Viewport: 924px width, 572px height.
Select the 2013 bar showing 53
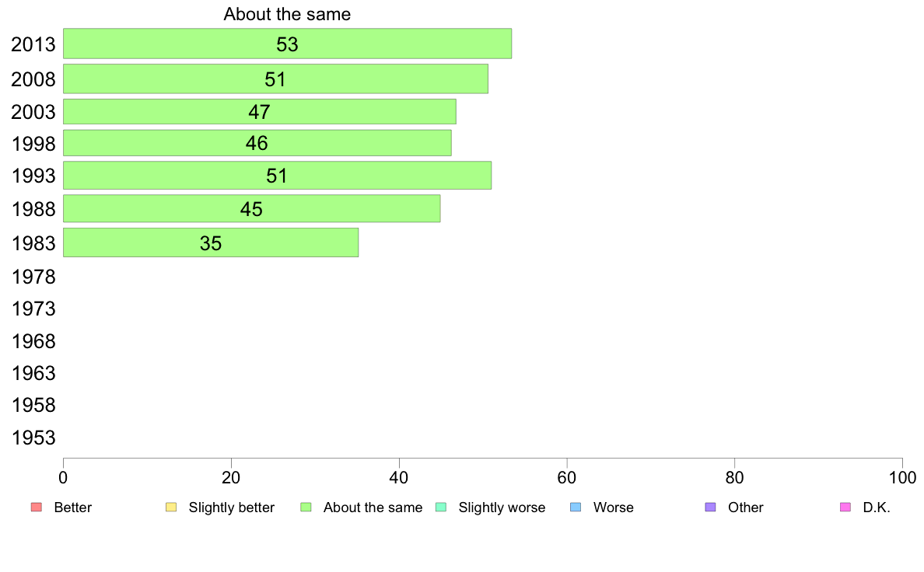(288, 44)
